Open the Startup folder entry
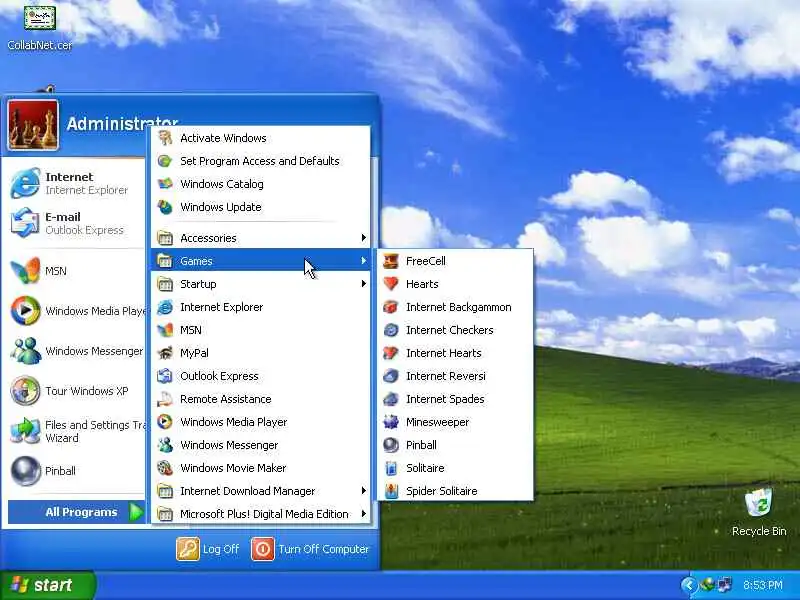 pos(261,284)
